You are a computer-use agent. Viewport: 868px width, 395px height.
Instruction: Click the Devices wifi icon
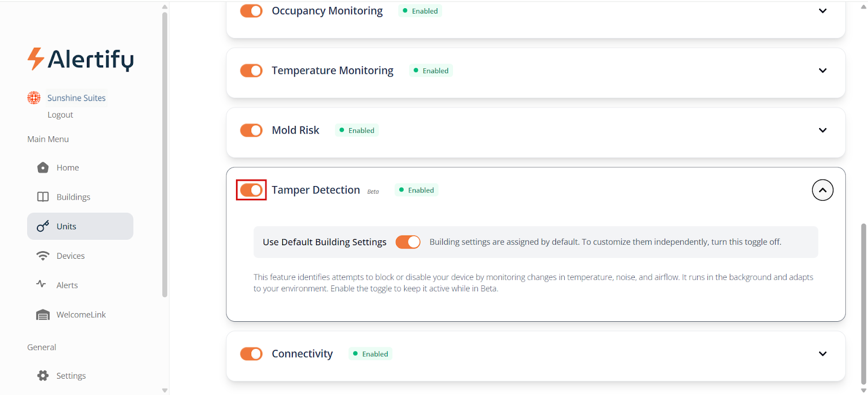43,256
